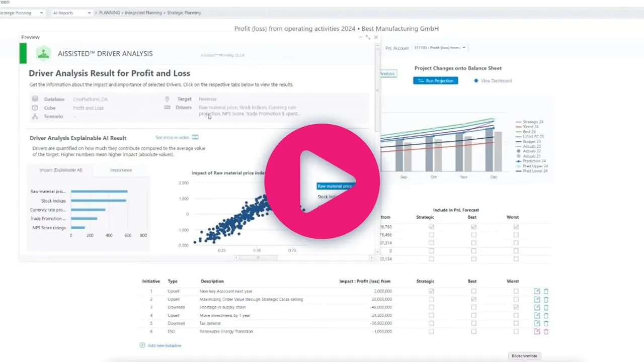Click the right arrow of Preview horizontal scrollbar

coord(371,257)
